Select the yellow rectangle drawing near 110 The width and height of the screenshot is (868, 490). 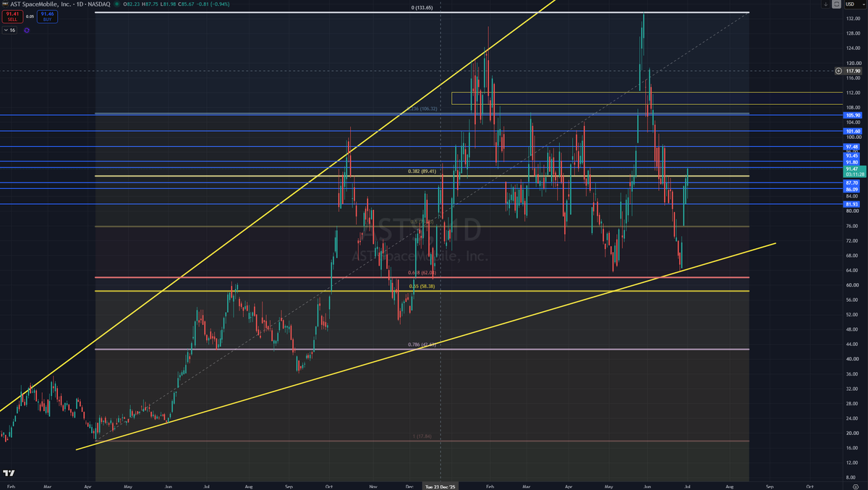click(x=647, y=98)
